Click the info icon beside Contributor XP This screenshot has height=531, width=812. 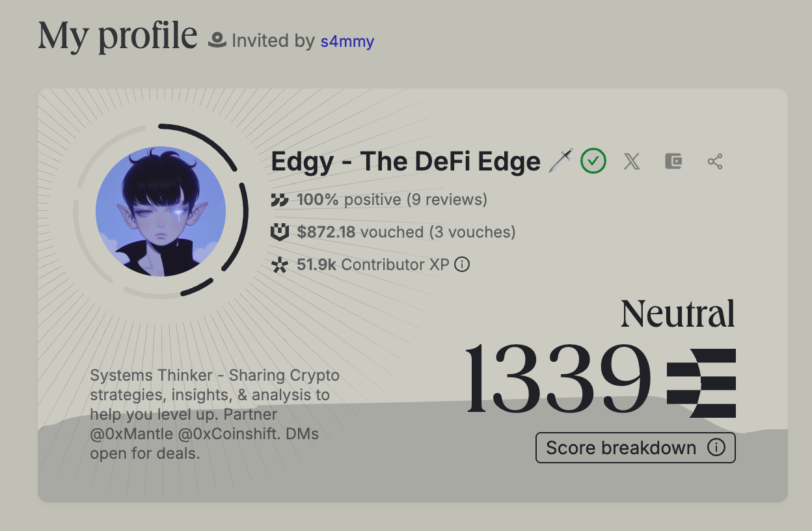462,264
